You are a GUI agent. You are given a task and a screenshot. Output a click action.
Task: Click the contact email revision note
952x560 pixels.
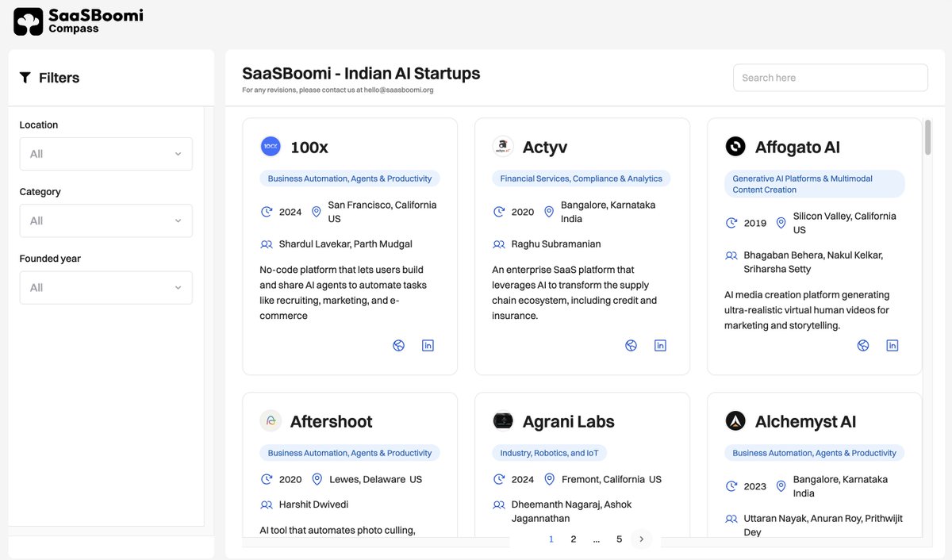[338, 90]
